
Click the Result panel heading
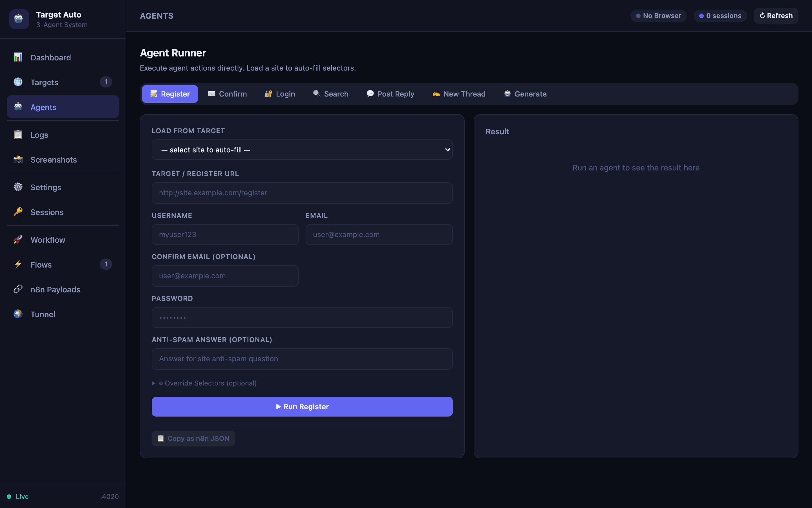[x=497, y=132]
